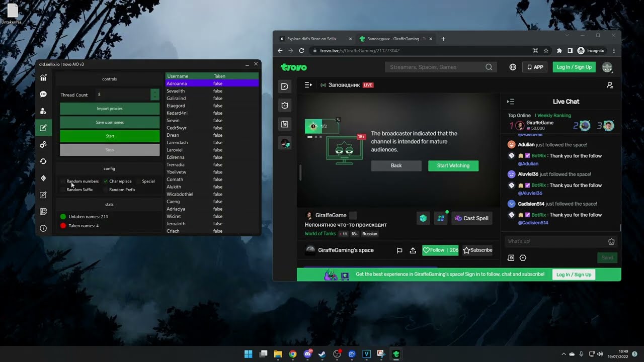Image resolution: width=644 pixels, height=362 pixels.
Task: Click the Trovo language globe icon
Action: [513, 67]
